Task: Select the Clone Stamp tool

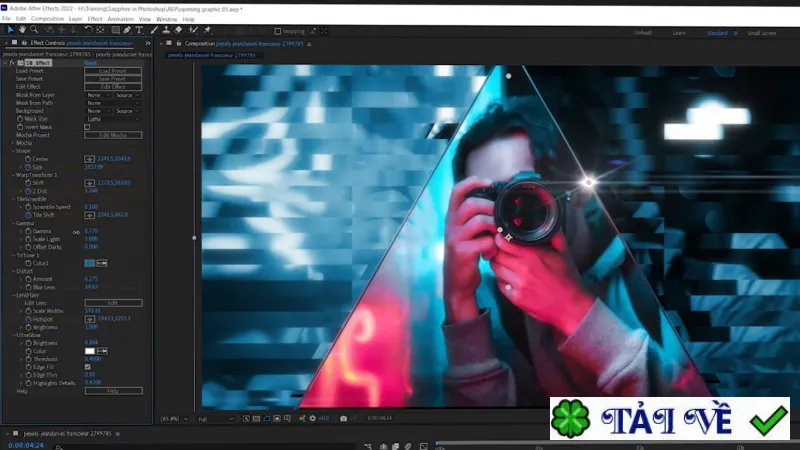Action: point(166,31)
